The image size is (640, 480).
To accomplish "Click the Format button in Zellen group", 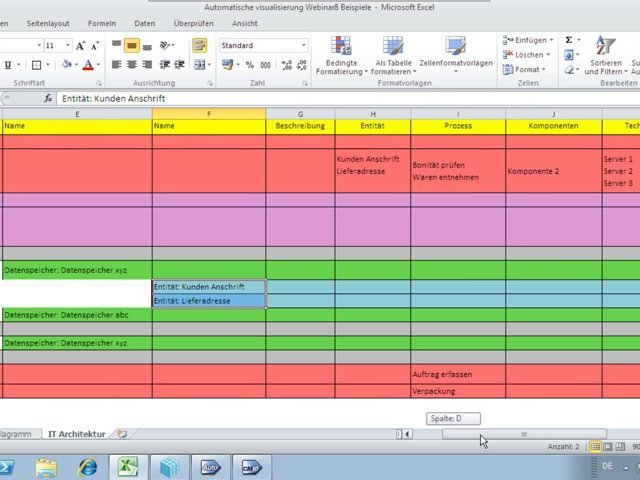I will click(x=527, y=70).
